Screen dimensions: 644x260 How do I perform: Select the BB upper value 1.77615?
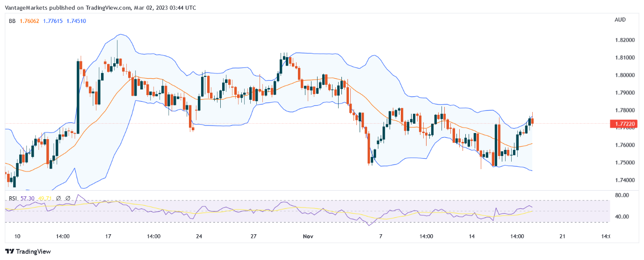(x=52, y=21)
